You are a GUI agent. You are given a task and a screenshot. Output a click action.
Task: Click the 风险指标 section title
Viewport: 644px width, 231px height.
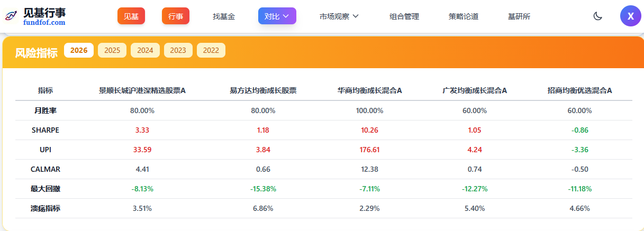coord(36,52)
